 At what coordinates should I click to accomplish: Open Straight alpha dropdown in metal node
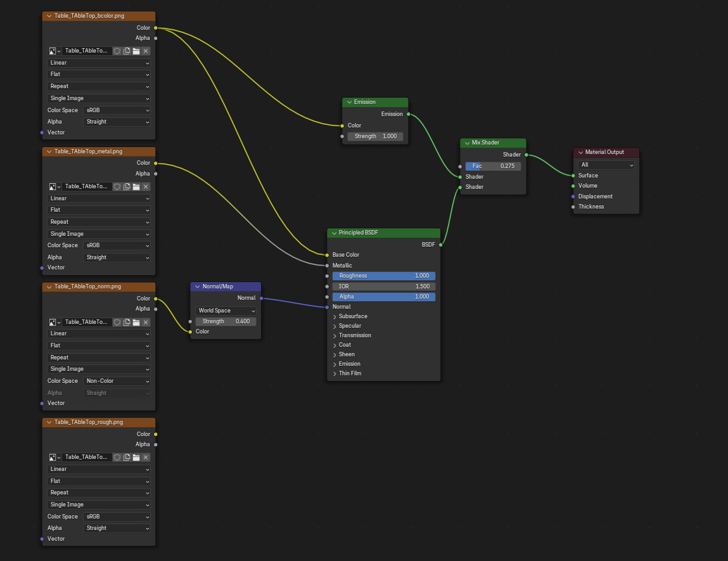pos(117,258)
